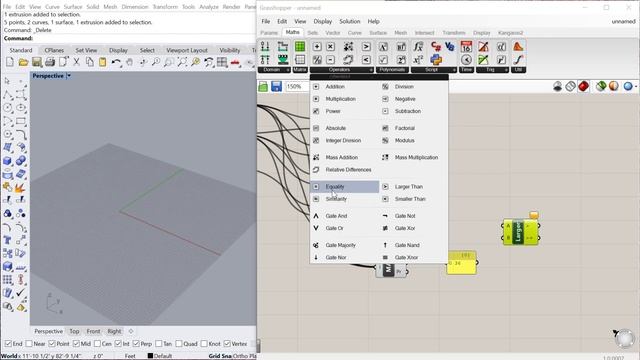The height and width of the screenshot is (360, 640).
Task: Switch to the Top viewport tab
Action: 74,331
